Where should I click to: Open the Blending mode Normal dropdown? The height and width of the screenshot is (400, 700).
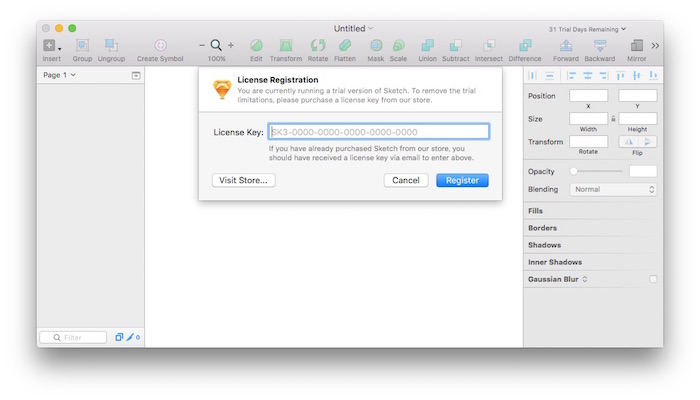point(613,189)
